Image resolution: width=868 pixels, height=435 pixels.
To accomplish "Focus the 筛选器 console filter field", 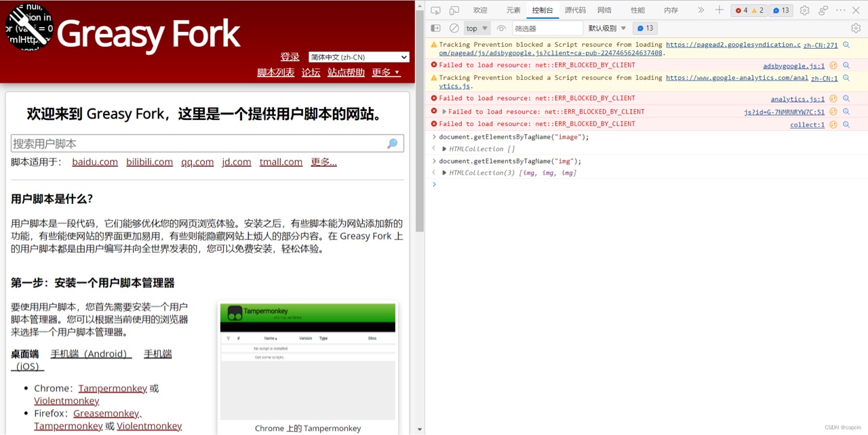I will pyautogui.click(x=547, y=28).
